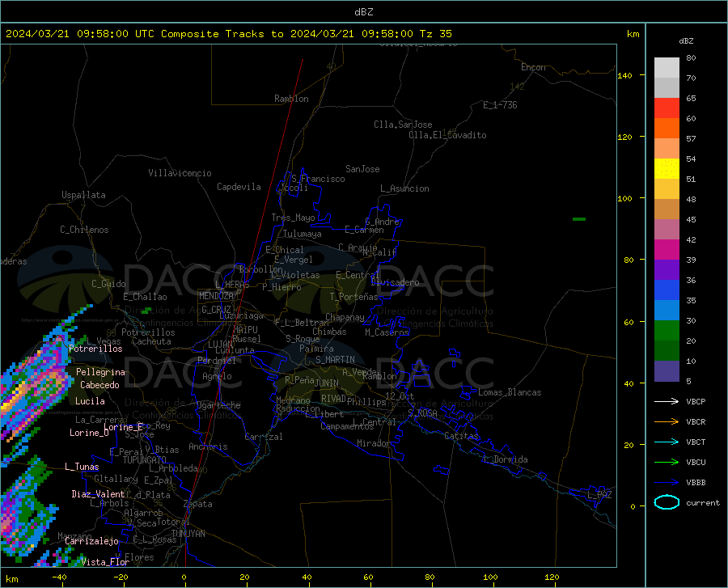Click the L_PAZ map label
Viewport: 728px width, 588px height.
(599, 495)
